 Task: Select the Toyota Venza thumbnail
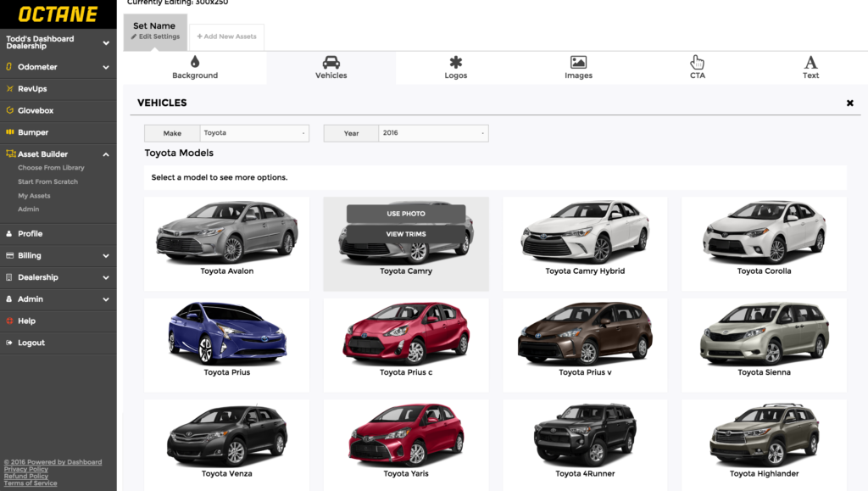tap(227, 445)
